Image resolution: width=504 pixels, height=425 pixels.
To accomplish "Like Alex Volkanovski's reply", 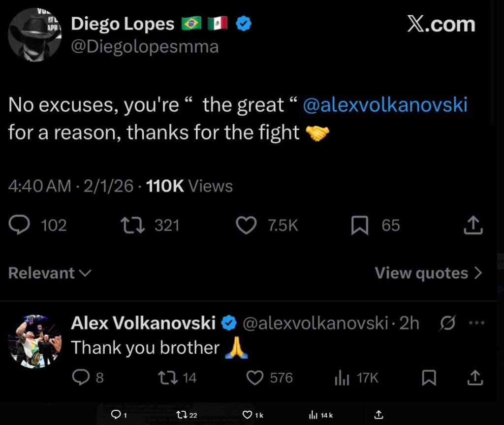I will pyautogui.click(x=255, y=377).
